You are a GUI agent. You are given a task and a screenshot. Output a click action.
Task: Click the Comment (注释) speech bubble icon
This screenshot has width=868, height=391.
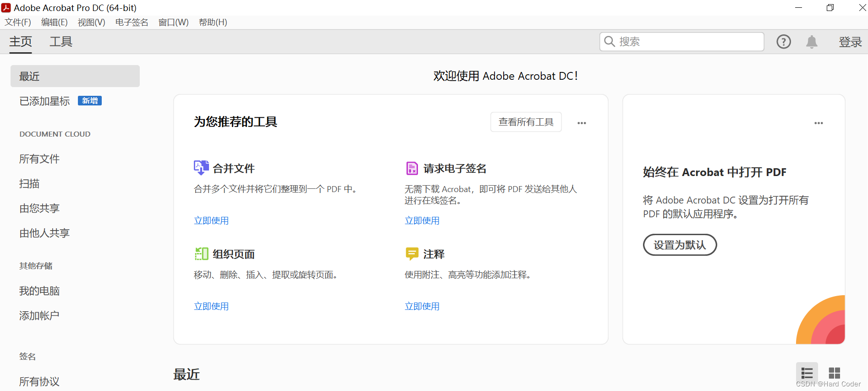(x=412, y=254)
